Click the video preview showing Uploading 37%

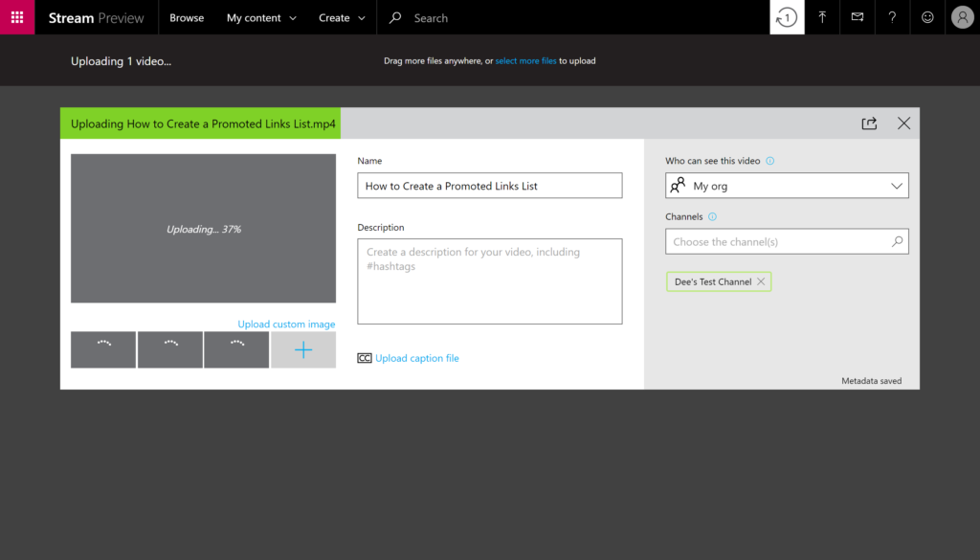(203, 228)
